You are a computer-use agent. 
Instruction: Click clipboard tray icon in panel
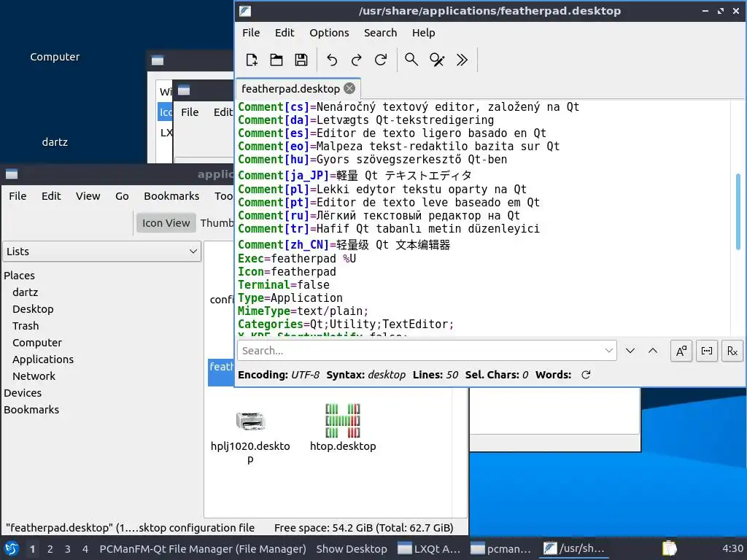point(670,548)
